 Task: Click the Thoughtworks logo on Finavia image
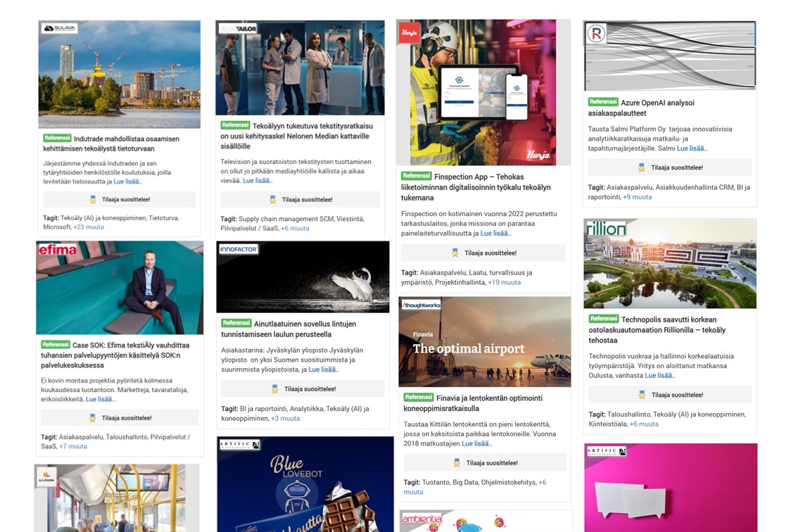pos(421,305)
